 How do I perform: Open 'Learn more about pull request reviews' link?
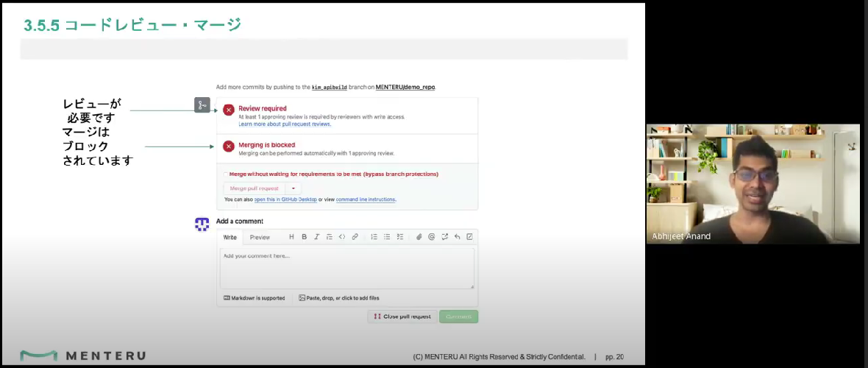coord(285,124)
